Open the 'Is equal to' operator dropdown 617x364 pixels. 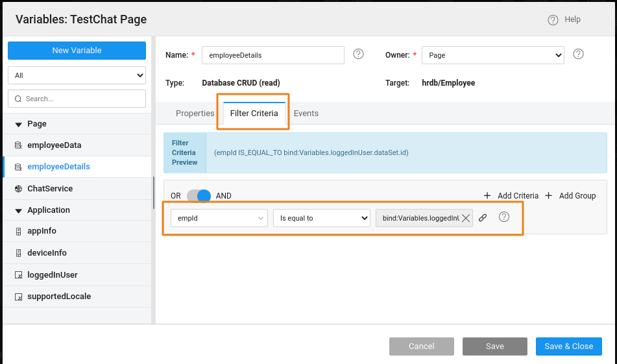(321, 218)
